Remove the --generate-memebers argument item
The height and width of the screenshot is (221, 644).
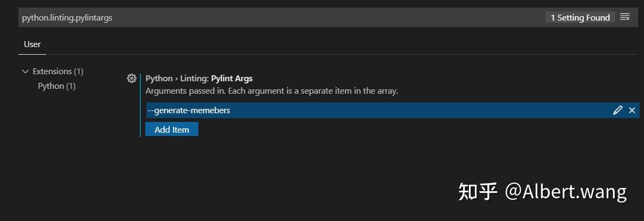[632, 110]
